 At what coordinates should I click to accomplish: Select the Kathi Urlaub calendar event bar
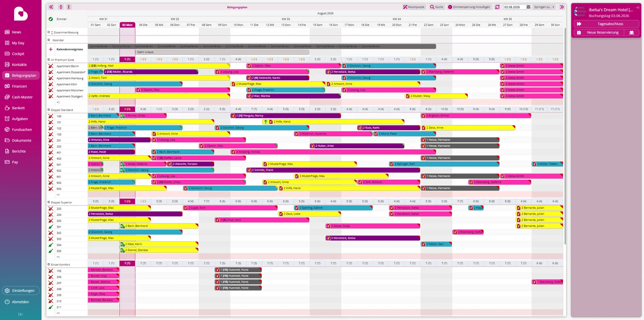(223, 52)
